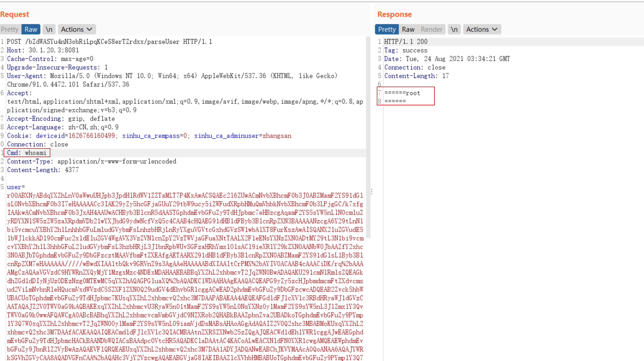This screenshot has height=361, width=644.
Task: Toggle \n non-printable characters in Request panel
Action: coord(49,30)
